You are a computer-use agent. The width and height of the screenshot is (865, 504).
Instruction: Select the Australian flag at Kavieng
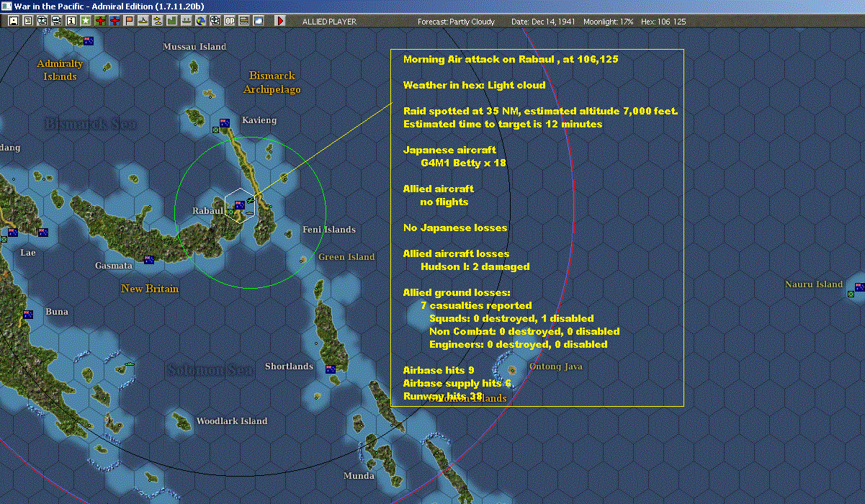pos(225,123)
